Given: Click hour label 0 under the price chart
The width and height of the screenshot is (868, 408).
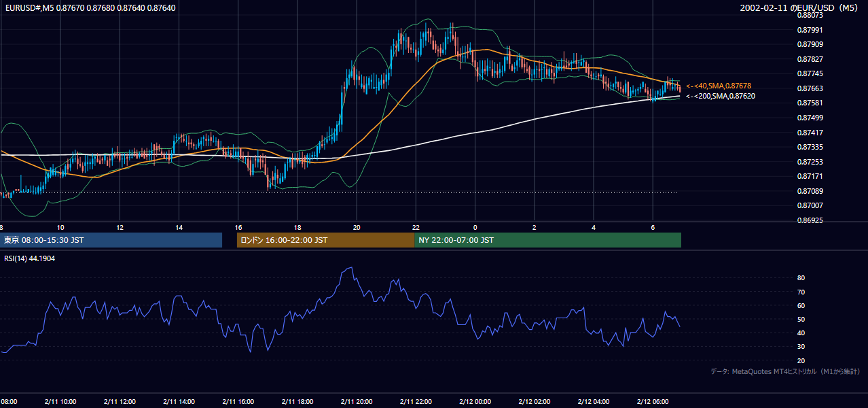Looking at the screenshot, I should click(475, 227).
